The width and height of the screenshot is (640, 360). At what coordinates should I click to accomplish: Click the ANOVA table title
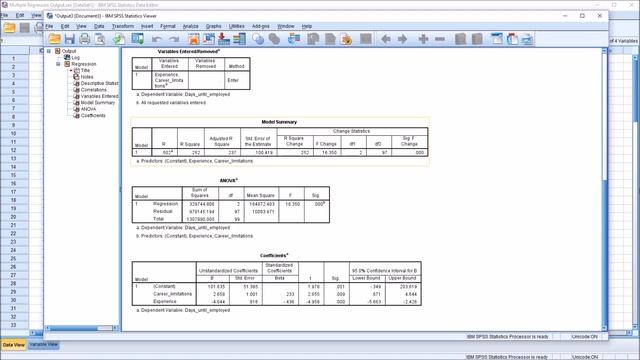click(228, 180)
